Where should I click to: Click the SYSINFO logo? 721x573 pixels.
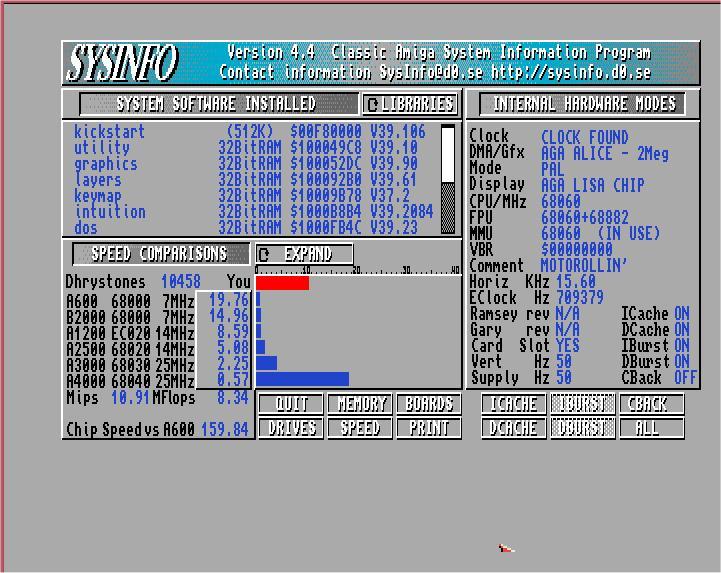coord(122,63)
